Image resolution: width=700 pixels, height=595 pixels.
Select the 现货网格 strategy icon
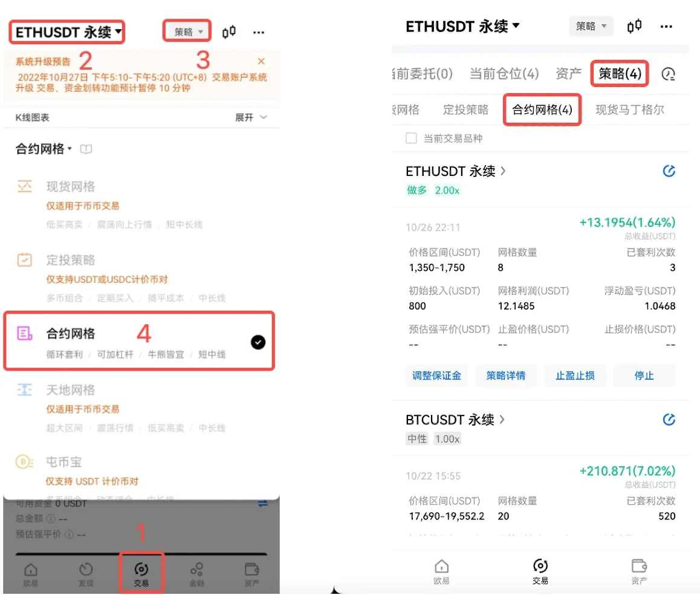tap(24, 187)
